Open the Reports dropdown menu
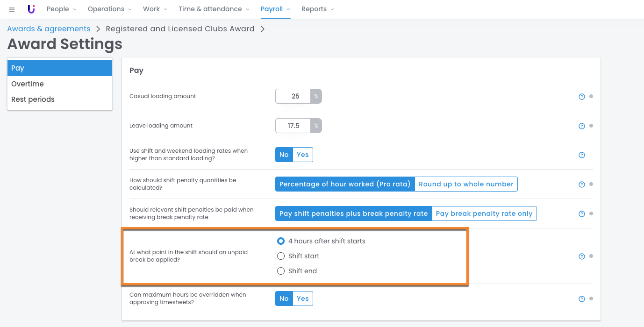The width and height of the screenshot is (644, 327). pos(317,9)
